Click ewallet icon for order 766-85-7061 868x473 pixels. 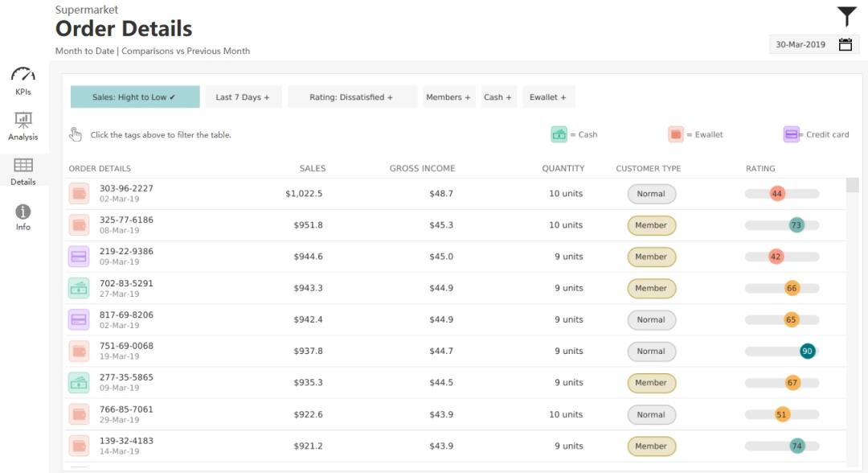coord(79,414)
